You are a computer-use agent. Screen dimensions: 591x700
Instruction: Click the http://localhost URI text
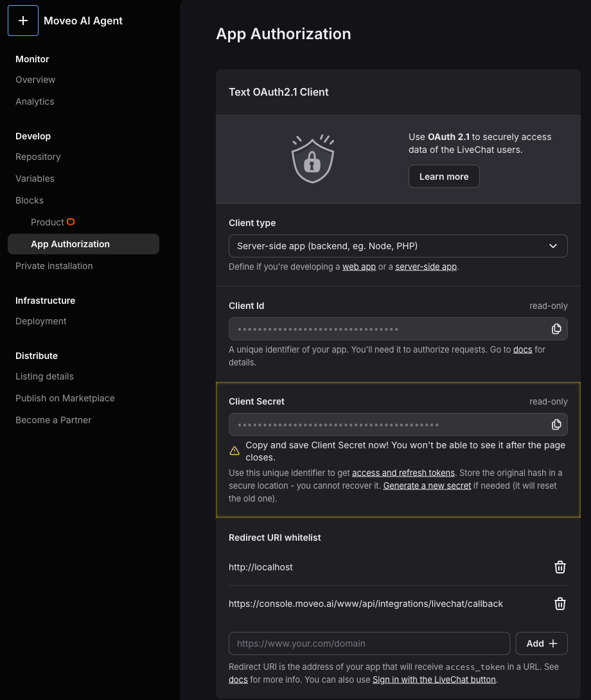coord(261,567)
